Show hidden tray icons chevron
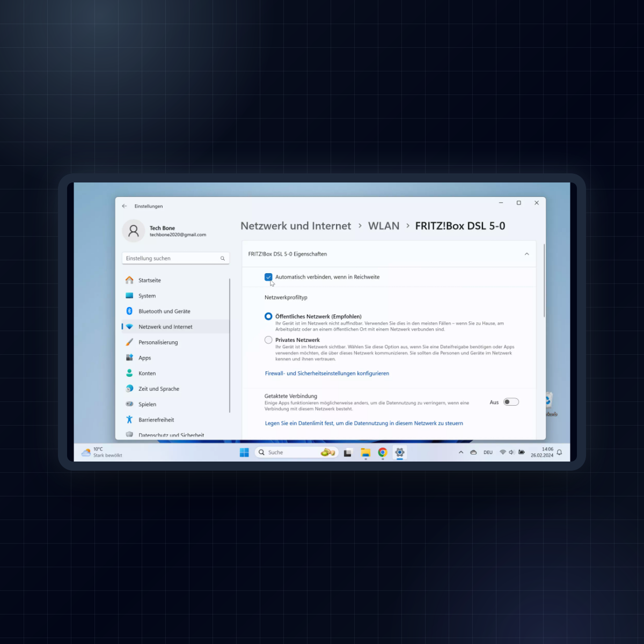Screen dimensions: 644x644 (x=461, y=452)
